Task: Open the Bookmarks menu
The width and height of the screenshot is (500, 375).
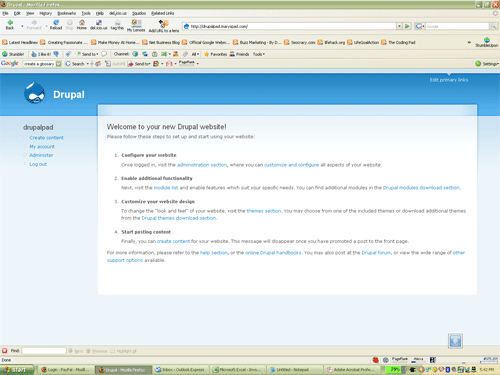Action: coord(67,13)
